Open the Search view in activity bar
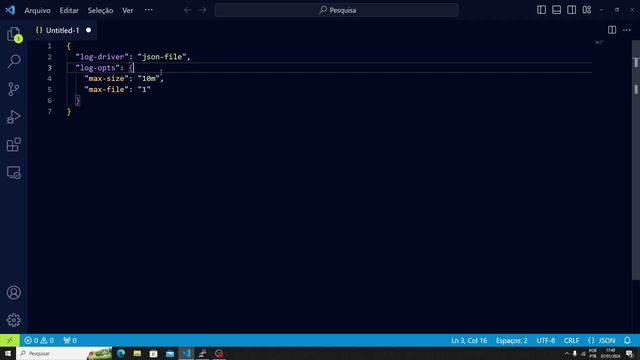This screenshot has height=360, width=640. coord(14,62)
